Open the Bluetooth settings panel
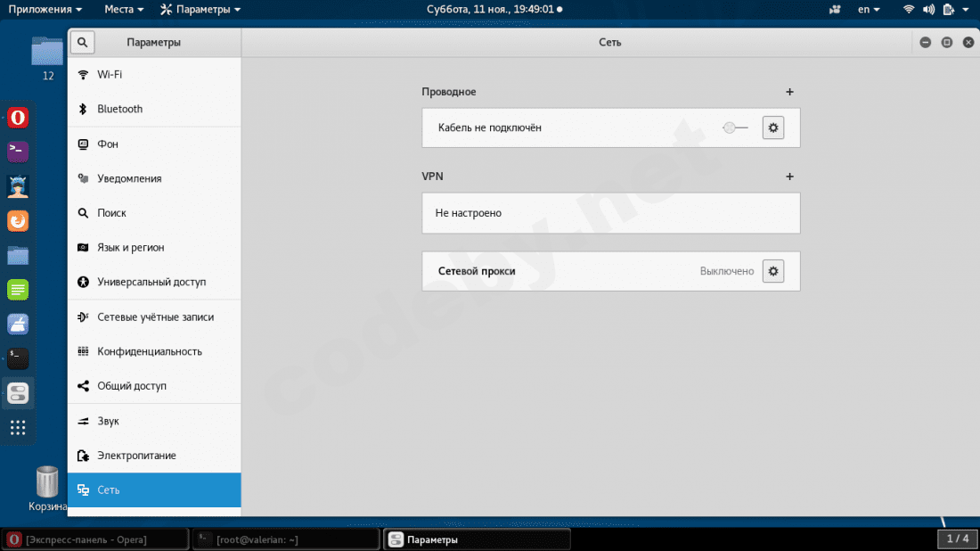 coord(154,109)
